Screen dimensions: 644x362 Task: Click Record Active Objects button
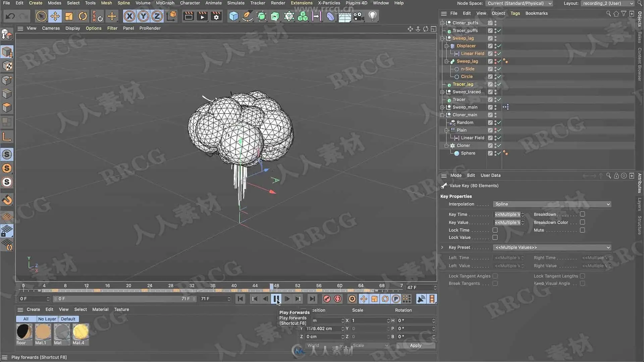pos(327,299)
